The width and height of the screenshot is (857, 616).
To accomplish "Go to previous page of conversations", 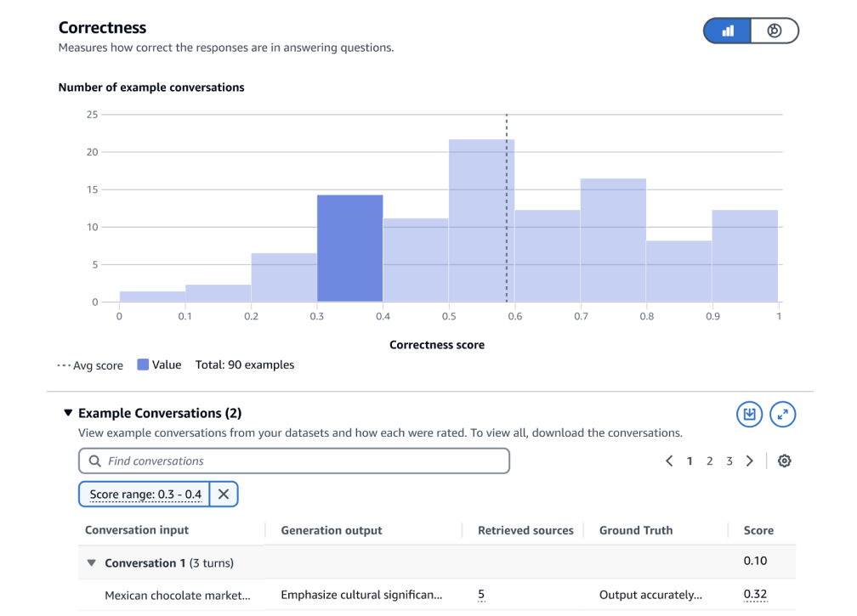I will pos(669,461).
